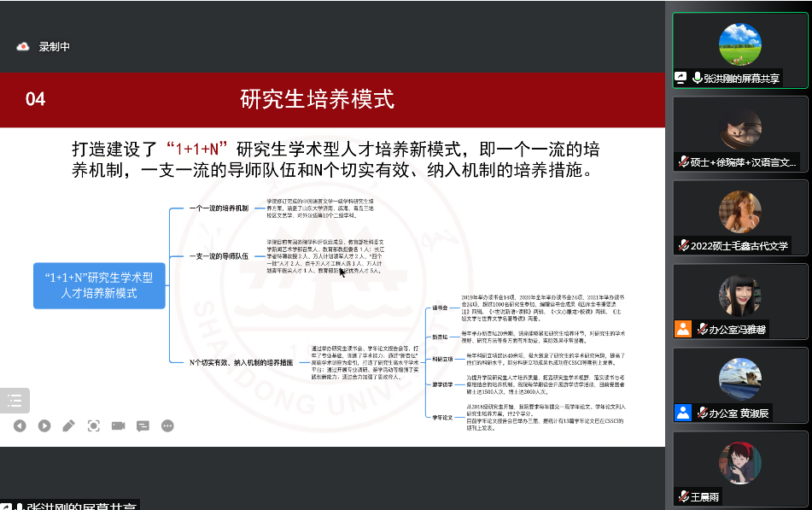
Task: Advance to next slide with play arrow
Action: [x=44, y=425]
